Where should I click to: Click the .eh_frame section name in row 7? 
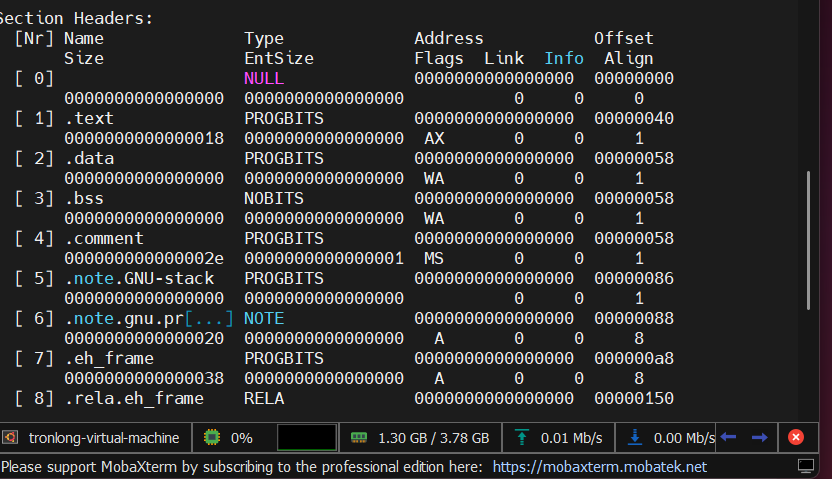coord(109,359)
